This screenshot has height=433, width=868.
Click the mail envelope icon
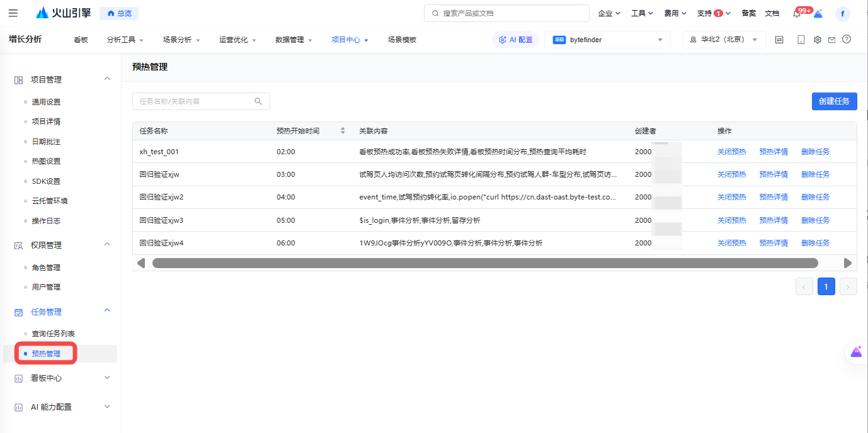click(x=831, y=40)
